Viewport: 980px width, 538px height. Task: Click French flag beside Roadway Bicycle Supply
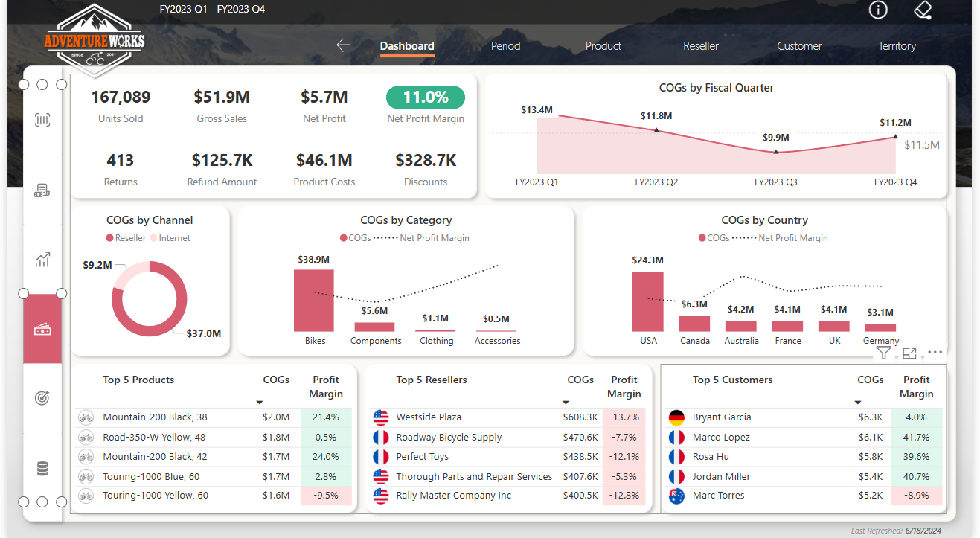[x=381, y=438]
